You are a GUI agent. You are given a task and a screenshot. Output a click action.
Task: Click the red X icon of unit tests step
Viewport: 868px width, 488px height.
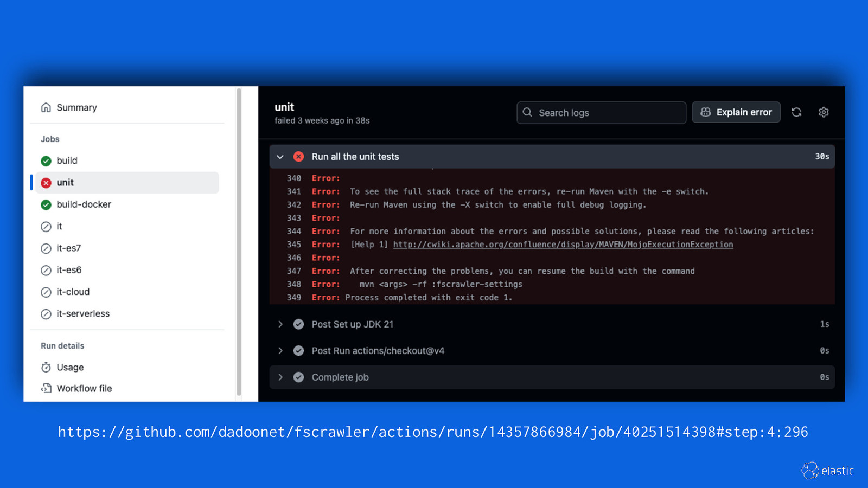pyautogui.click(x=298, y=157)
